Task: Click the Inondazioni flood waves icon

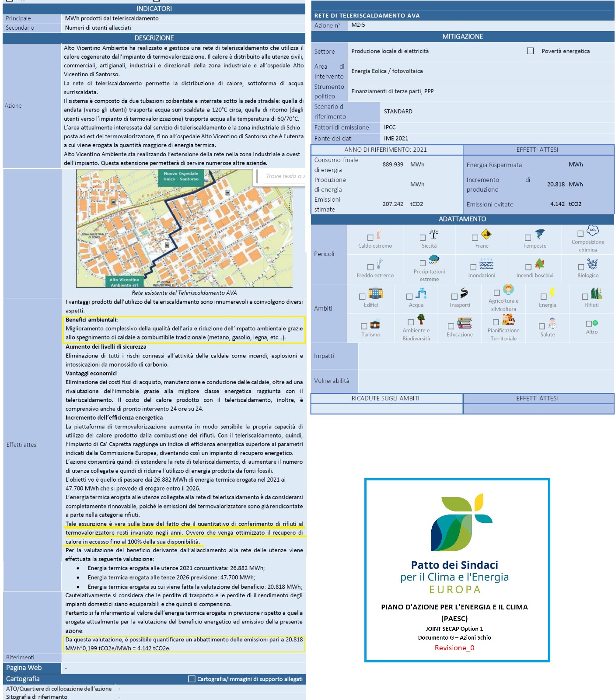Action: [486, 264]
